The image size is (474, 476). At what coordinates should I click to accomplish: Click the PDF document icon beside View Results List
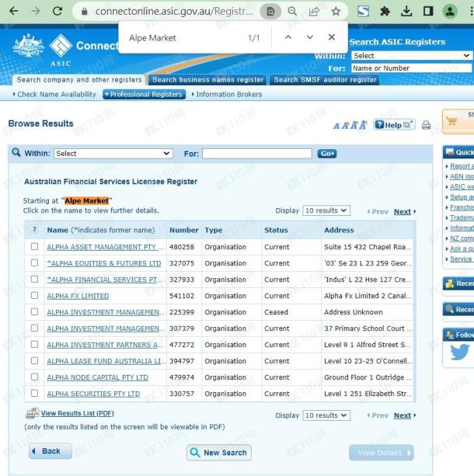(33, 413)
